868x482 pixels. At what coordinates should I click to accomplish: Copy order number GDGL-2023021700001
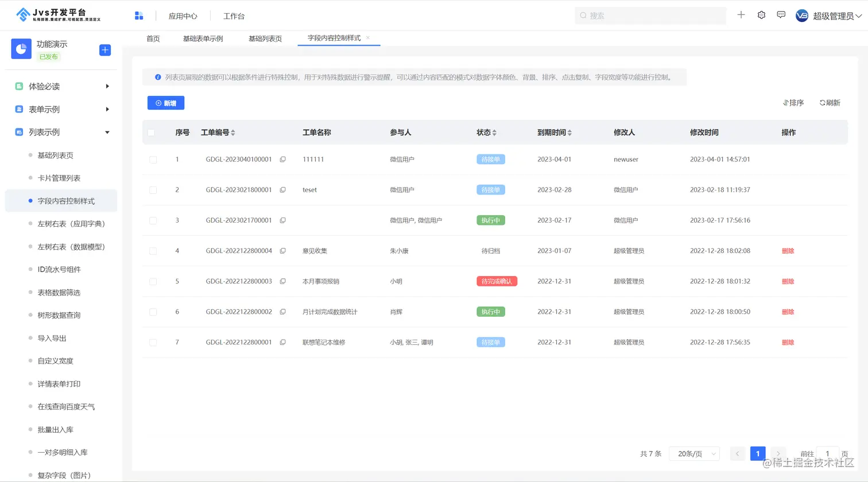pos(282,220)
